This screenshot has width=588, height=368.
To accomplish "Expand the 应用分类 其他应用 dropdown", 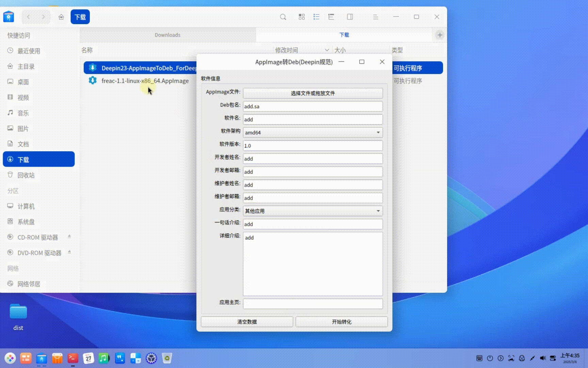I will click(313, 211).
